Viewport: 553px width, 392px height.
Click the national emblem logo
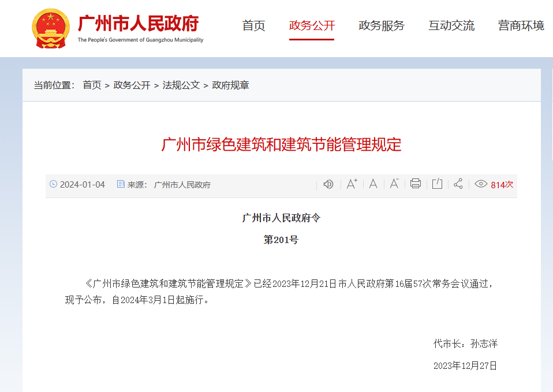pos(50,29)
